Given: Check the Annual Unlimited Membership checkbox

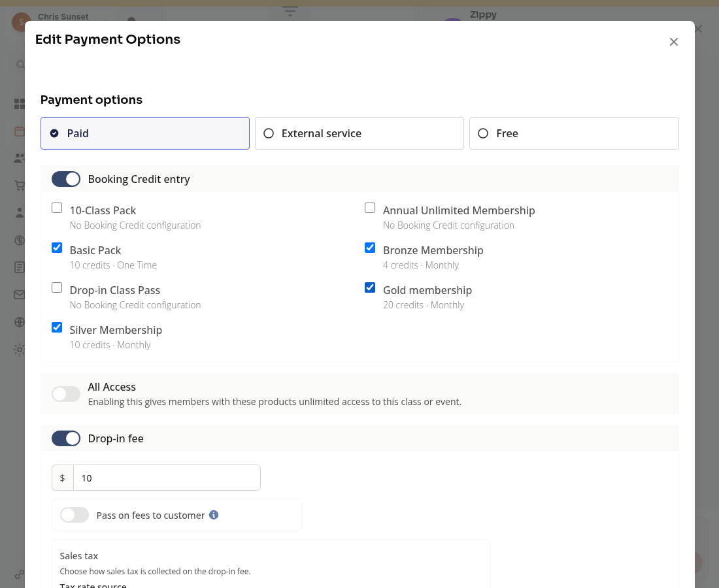Looking at the screenshot, I should [370, 208].
